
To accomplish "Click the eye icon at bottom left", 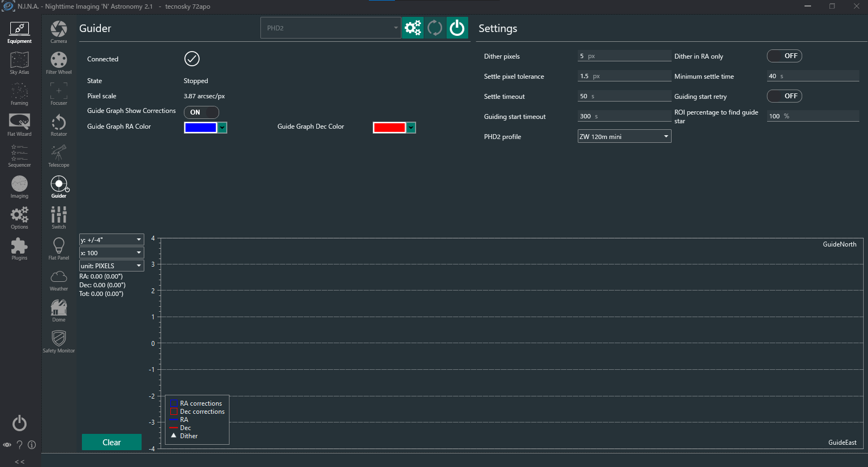I will click(x=7, y=445).
